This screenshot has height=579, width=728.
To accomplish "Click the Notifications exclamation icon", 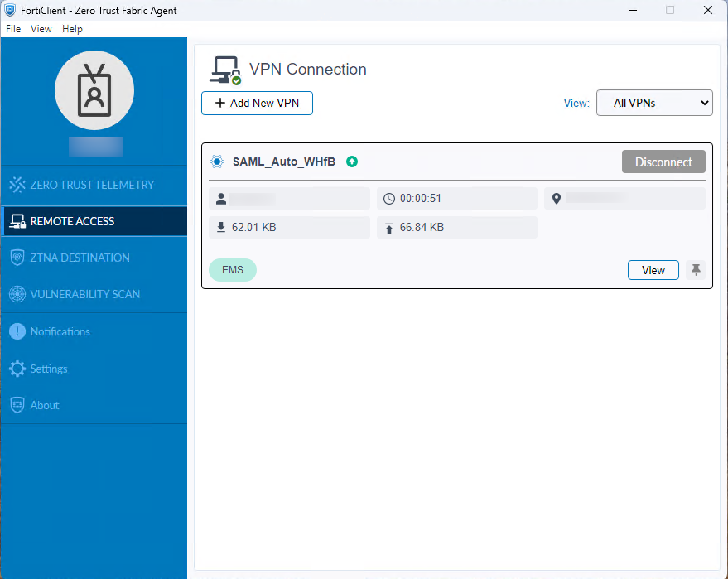I will [x=17, y=331].
